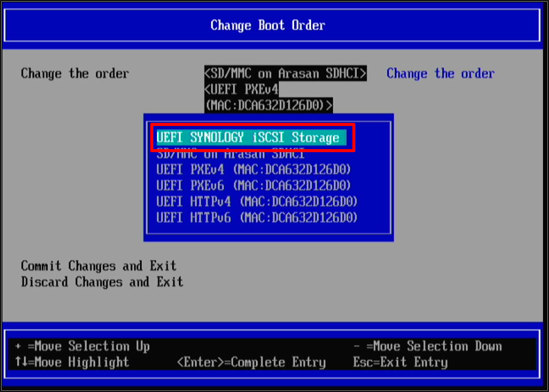Choose UEFI PXEv6 boot entry
Viewport: 549px width, 392px height.
click(253, 186)
